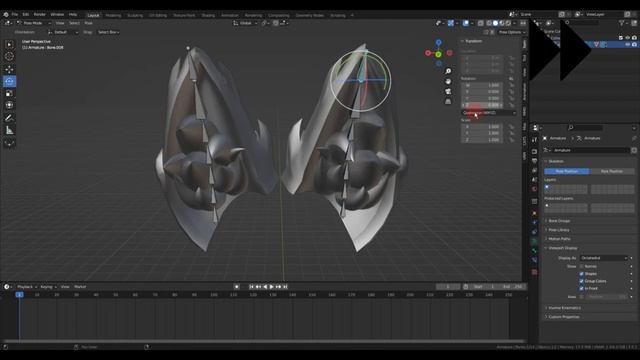Select the Move tool
The height and width of the screenshot is (360, 640).
tap(9, 69)
